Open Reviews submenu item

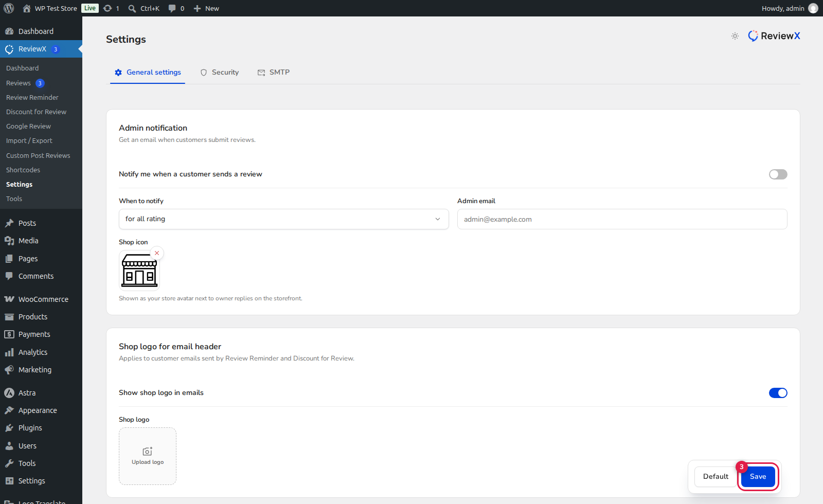(25, 83)
